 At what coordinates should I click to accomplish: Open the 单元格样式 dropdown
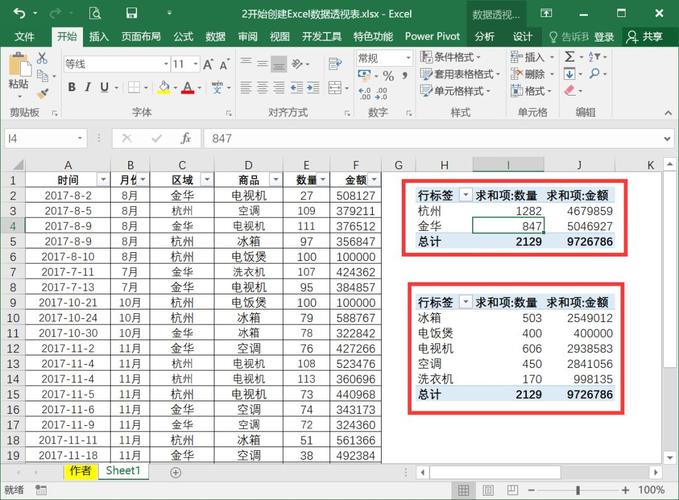click(x=455, y=91)
